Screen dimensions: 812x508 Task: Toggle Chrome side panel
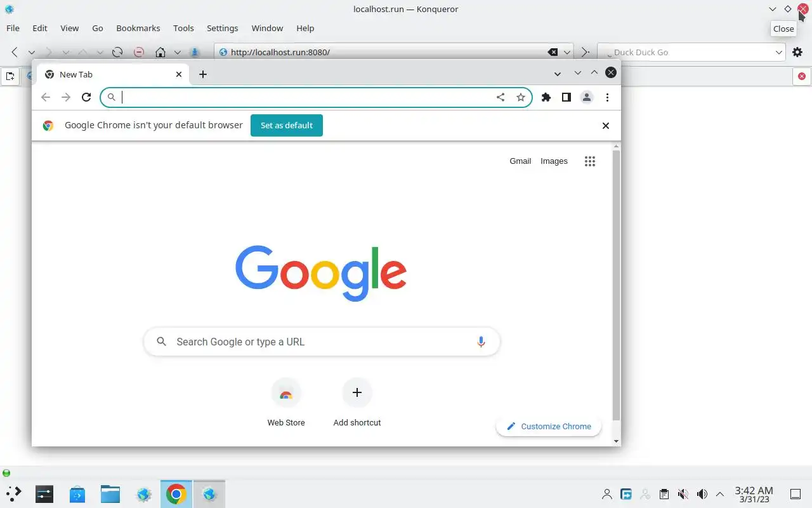[x=566, y=97]
